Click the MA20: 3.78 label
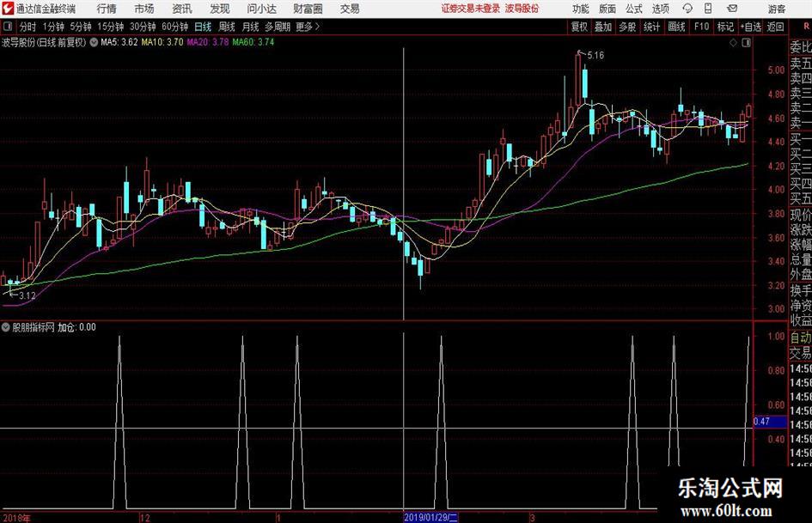Image resolution: width=812 pixels, height=523 pixels. 208,42
